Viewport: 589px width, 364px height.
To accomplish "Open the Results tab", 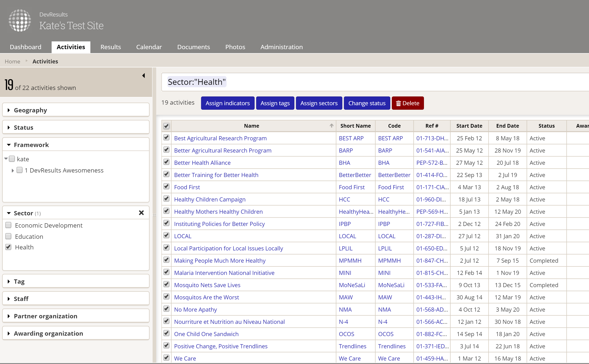I will point(111,47).
